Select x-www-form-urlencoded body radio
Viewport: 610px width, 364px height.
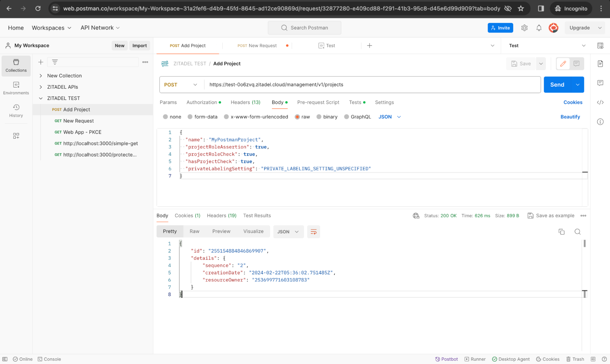tap(226, 117)
